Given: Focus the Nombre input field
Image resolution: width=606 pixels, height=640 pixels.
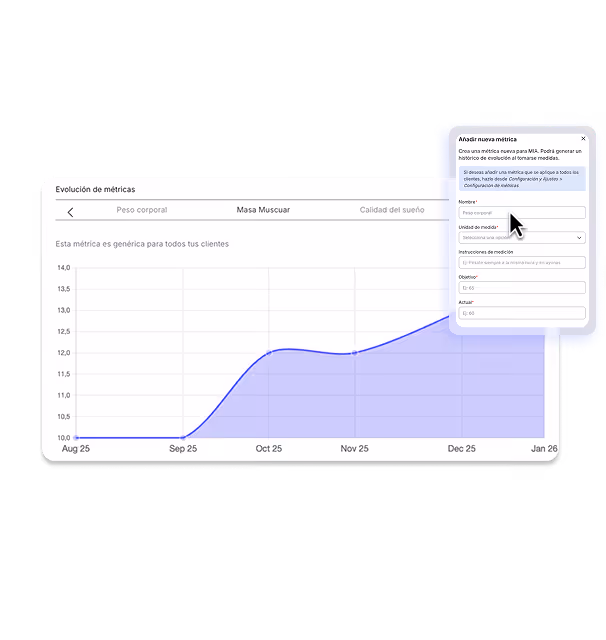Looking at the screenshot, I should (x=522, y=213).
